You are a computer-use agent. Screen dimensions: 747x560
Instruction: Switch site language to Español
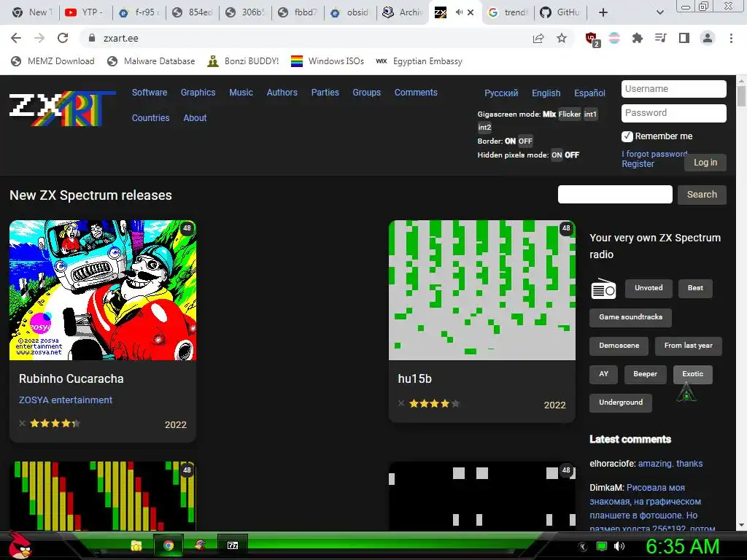tap(589, 93)
